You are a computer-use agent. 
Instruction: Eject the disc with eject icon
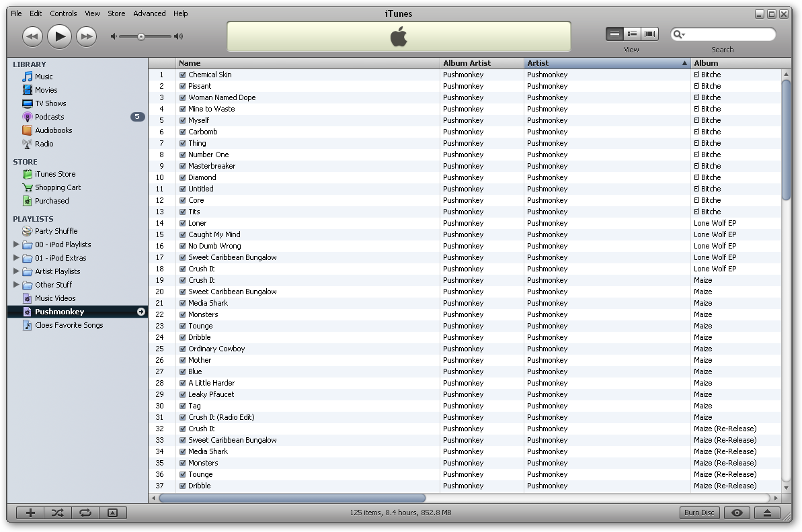[767, 513]
